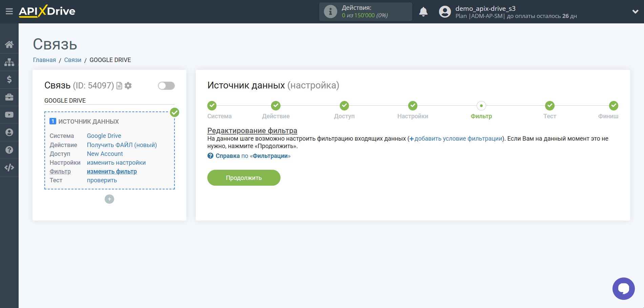Click the Фильтр label in source block

tap(60, 171)
